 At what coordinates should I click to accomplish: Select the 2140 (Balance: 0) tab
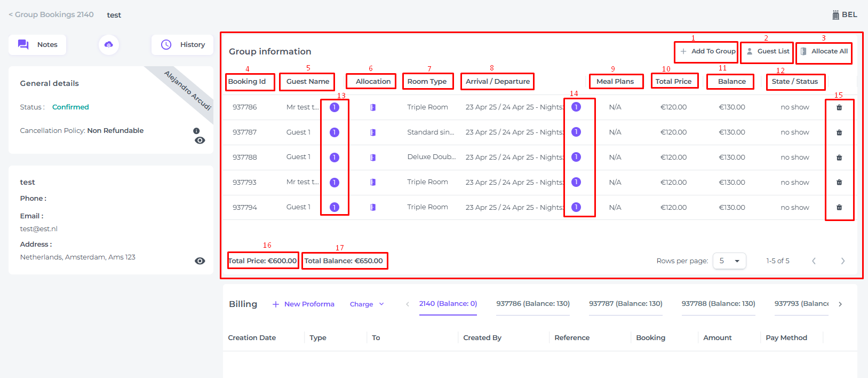pyautogui.click(x=448, y=304)
